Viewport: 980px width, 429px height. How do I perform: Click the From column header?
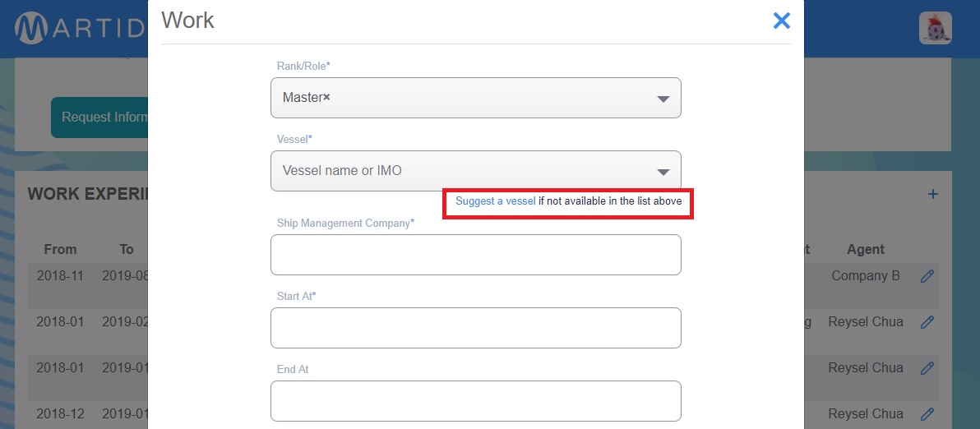coord(60,249)
